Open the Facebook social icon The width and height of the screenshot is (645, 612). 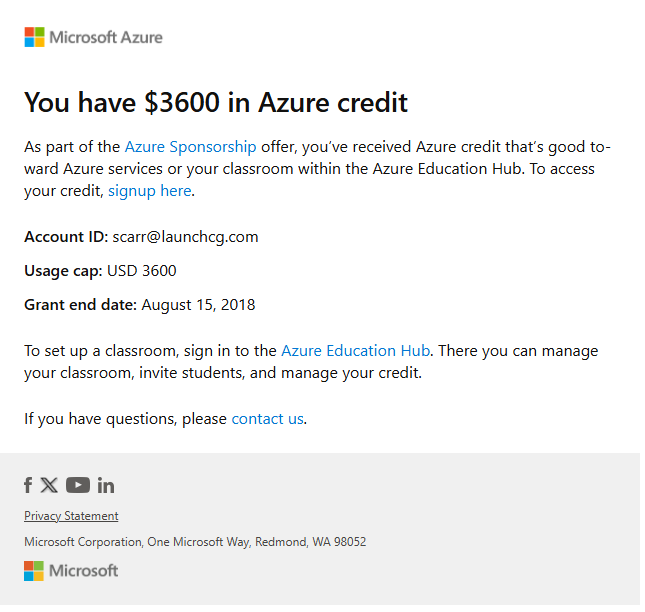[28, 485]
